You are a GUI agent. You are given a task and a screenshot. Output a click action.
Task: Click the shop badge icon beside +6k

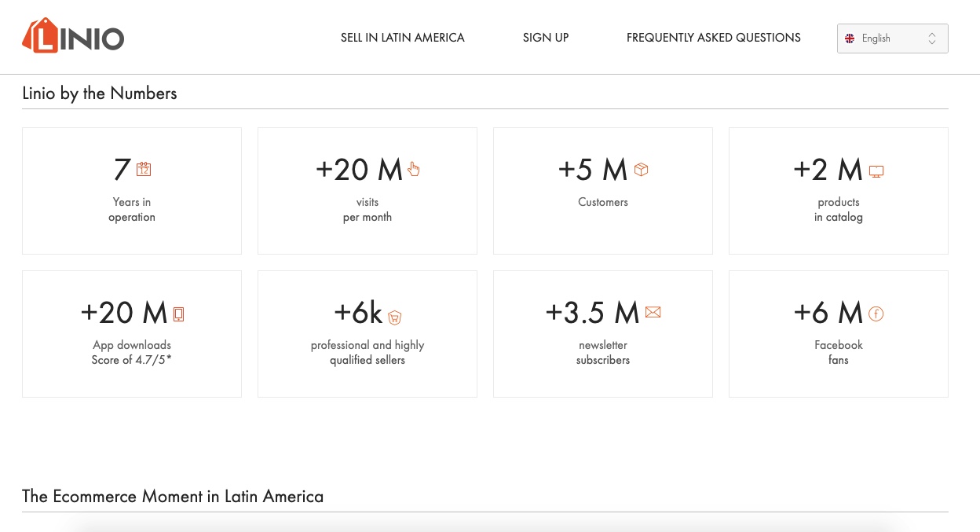pyautogui.click(x=394, y=317)
